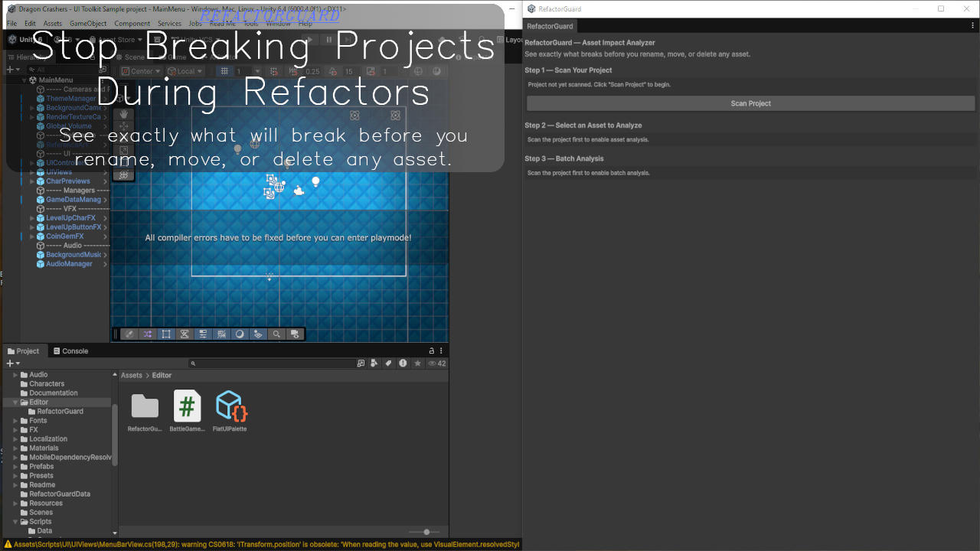Expand the Scripts folder in the Project panel
Screen dimensions: 980x551
click(15, 521)
